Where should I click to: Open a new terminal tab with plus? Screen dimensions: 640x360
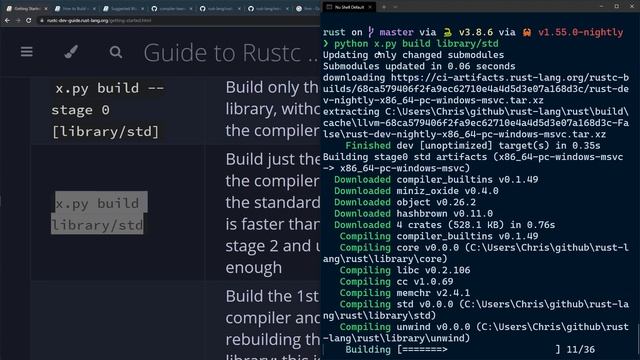point(384,7)
